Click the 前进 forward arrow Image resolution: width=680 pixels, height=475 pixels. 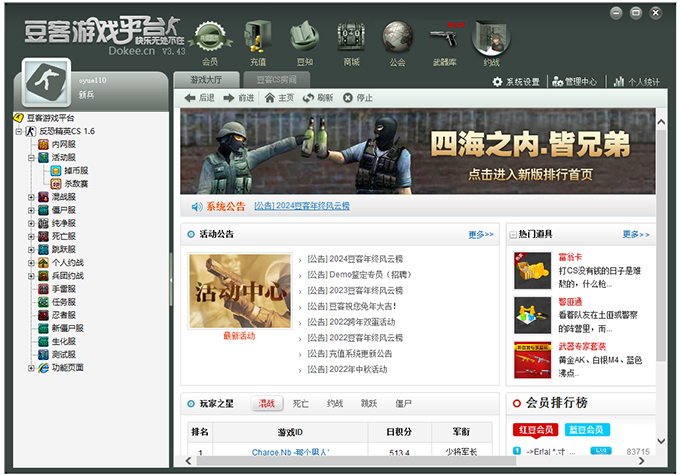tap(239, 98)
